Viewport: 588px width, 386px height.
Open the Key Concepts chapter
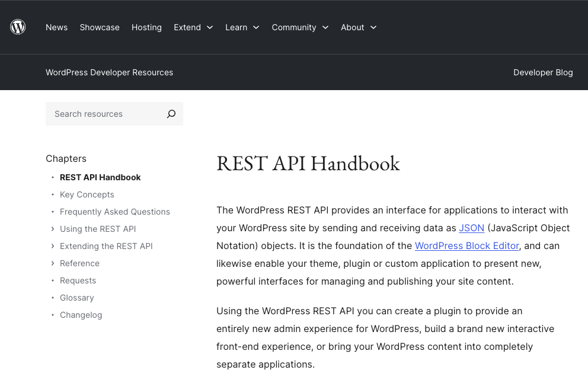tap(87, 194)
